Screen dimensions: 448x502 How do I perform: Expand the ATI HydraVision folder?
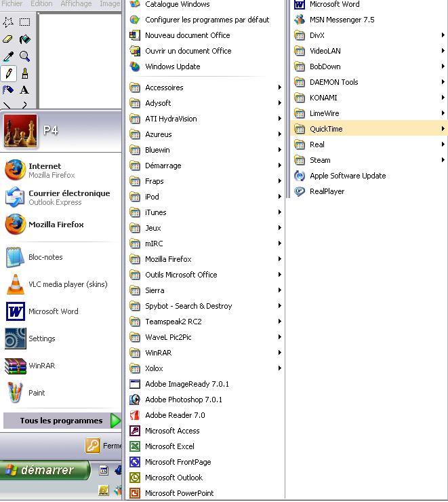(205, 119)
